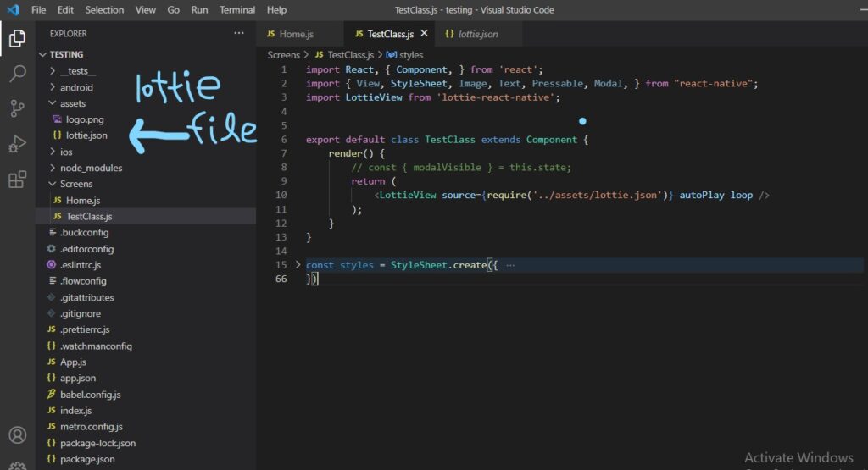Screen dimensions: 868x470
Task: Open the File menu
Action: tap(39, 10)
